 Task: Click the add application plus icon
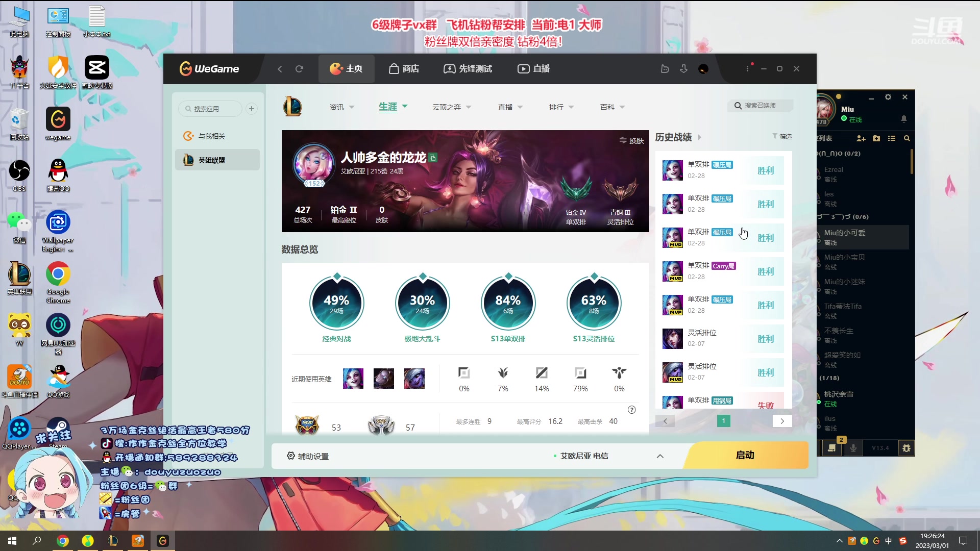pos(252,109)
